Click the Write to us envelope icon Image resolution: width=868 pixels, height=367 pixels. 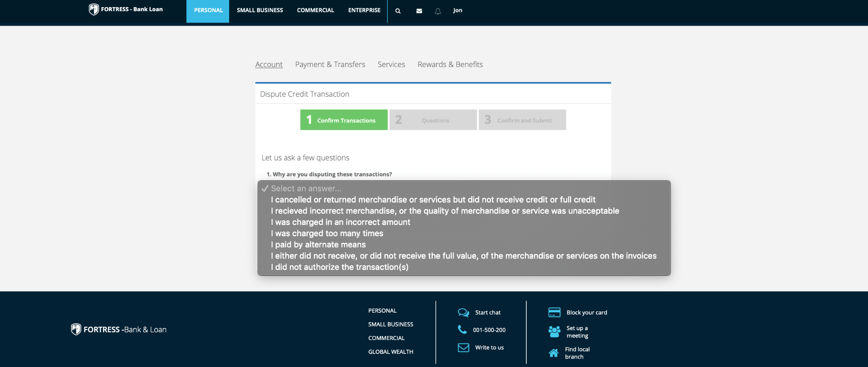click(x=463, y=348)
